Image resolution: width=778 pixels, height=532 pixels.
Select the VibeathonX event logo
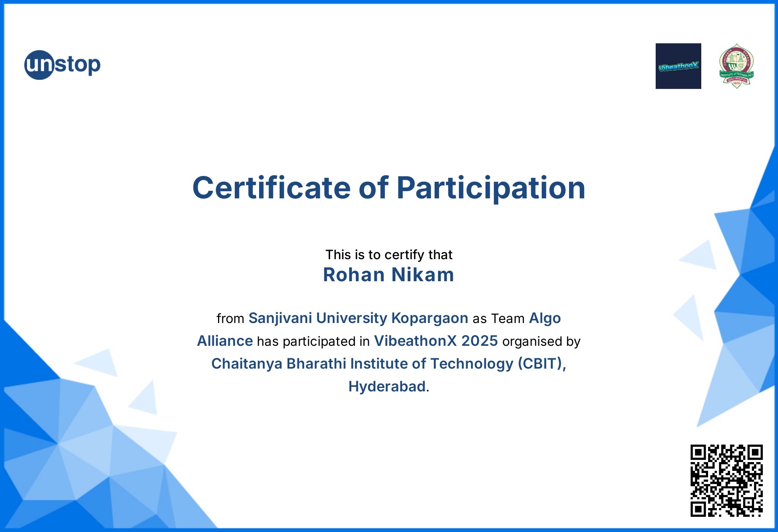678,67
